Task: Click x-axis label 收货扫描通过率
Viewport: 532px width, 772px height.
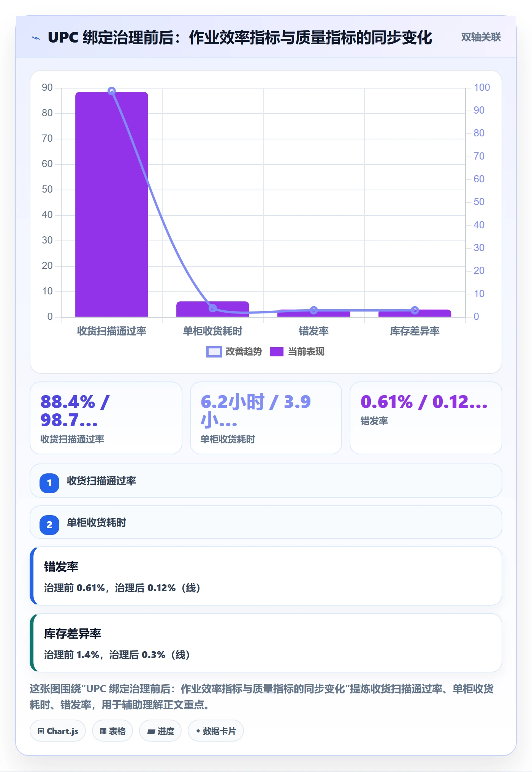Action: point(112,331)
